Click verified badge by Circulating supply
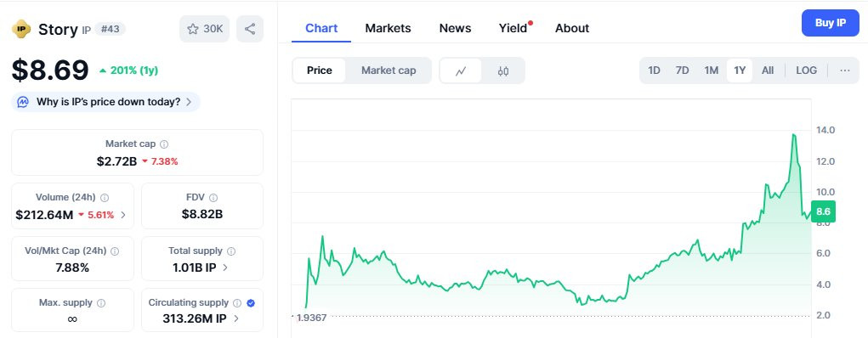 [x=250, y=302]
